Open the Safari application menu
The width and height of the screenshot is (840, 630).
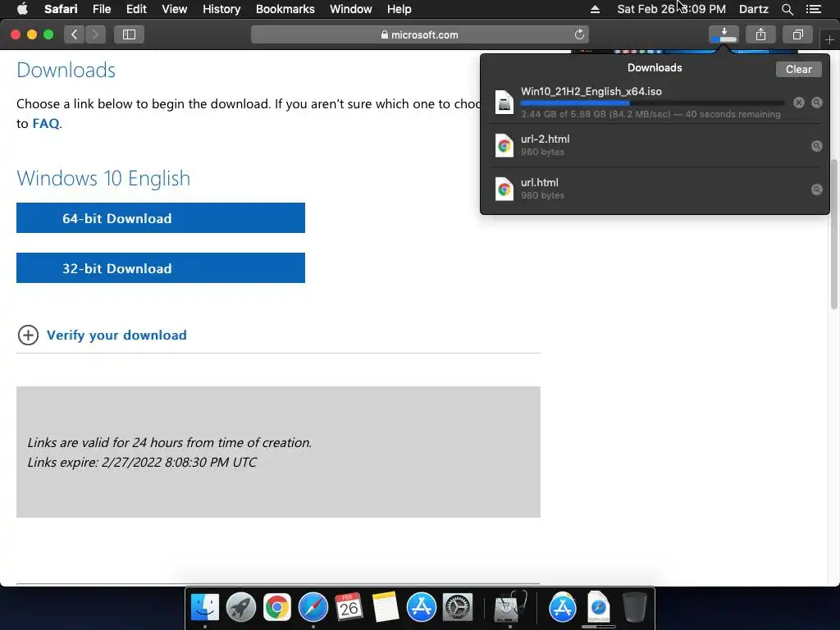click(x=61, y=9)
